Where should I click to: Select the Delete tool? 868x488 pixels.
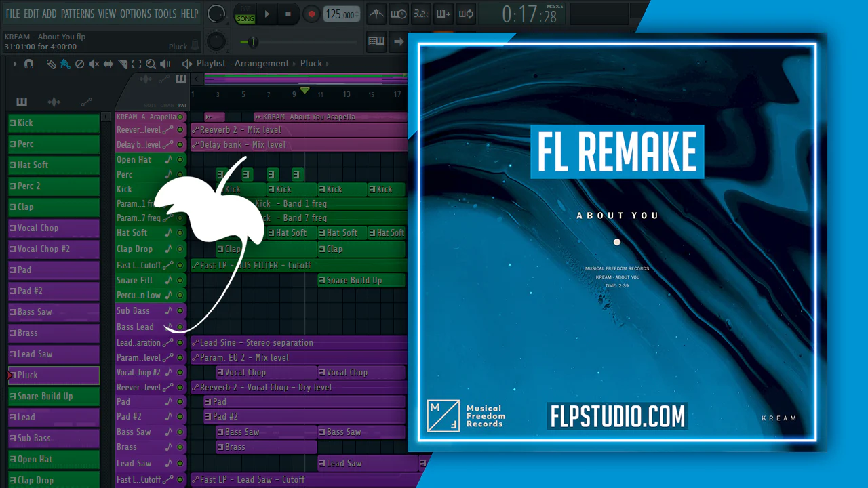tap(79, 64)
